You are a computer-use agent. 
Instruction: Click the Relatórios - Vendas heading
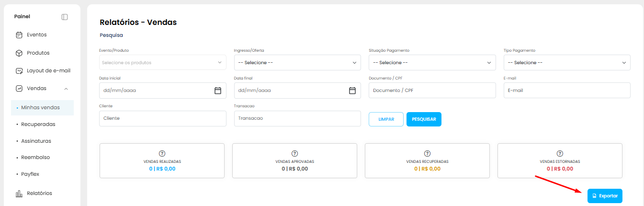pos(138,23)
